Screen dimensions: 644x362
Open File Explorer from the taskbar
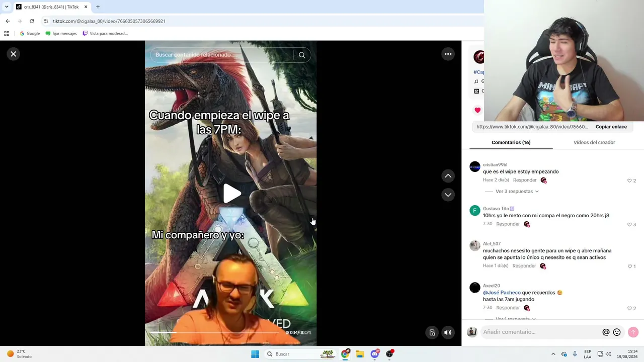[x=360, y=354]
